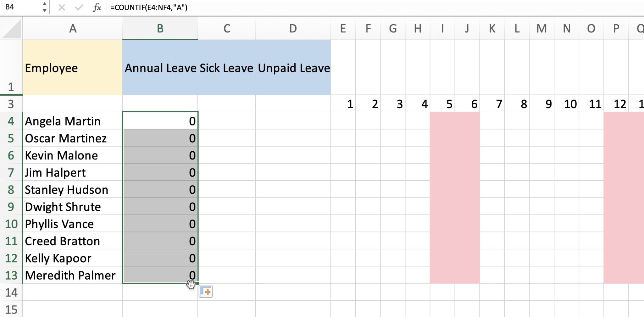Click the Enter (checkmark) icon in formula bar

[x=79, y=8]
